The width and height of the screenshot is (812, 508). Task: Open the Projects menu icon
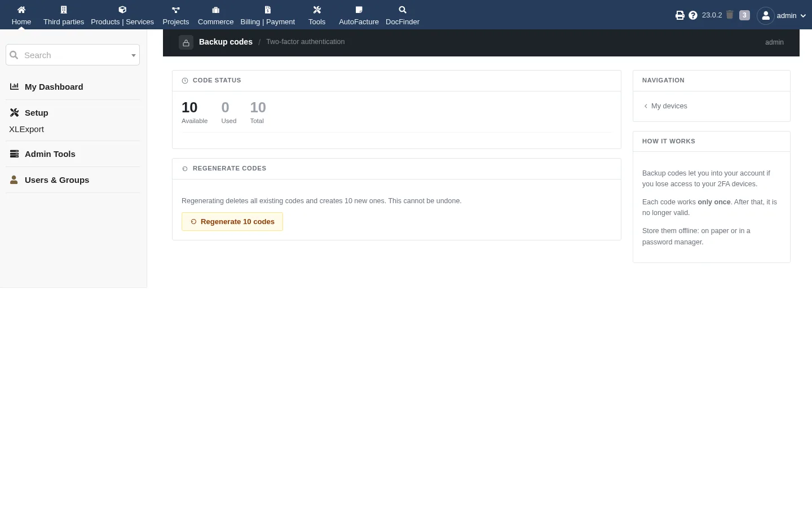tap(176, 10)
